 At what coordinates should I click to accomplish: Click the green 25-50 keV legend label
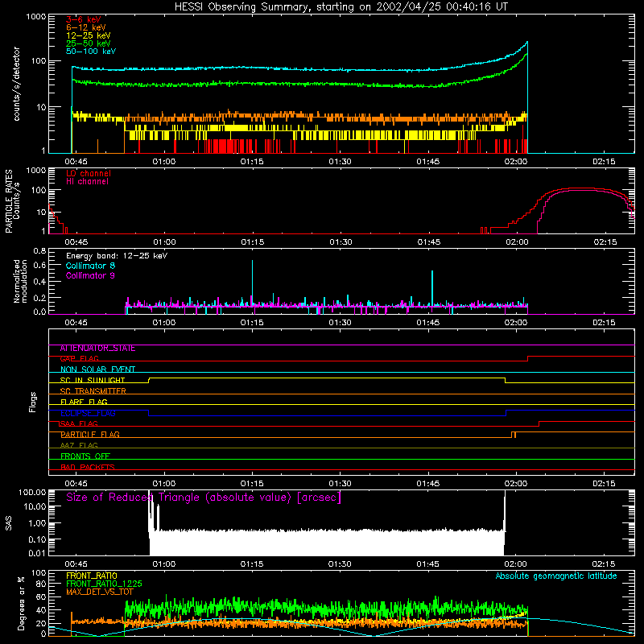click(89, 43)
